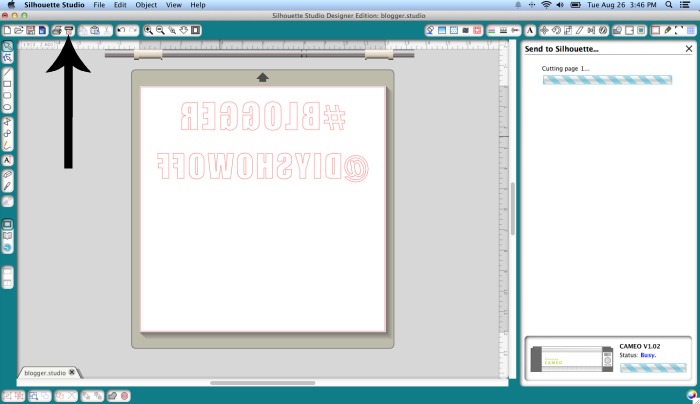
Task: Click the Save document icon
Action: point(30,31)
